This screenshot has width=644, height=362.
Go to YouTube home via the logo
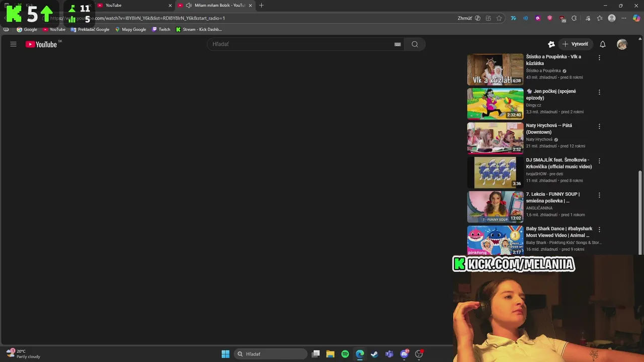click(x=41, y=44)
